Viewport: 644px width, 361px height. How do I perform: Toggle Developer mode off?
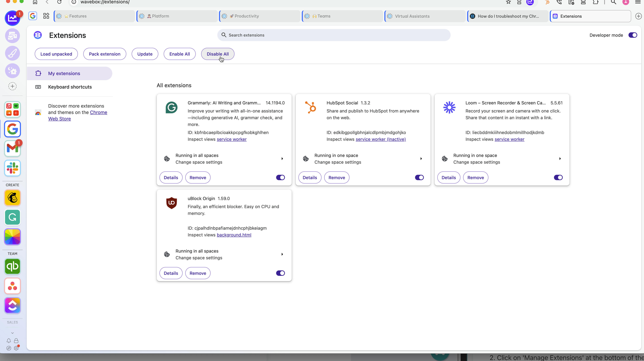tap(633, 35)
